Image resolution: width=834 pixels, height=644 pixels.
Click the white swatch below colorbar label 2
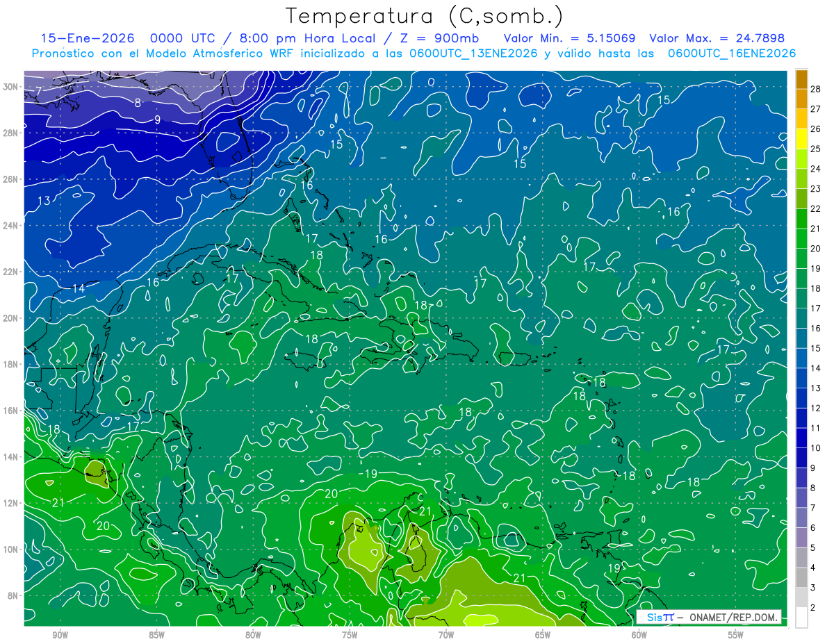point(802,617)
